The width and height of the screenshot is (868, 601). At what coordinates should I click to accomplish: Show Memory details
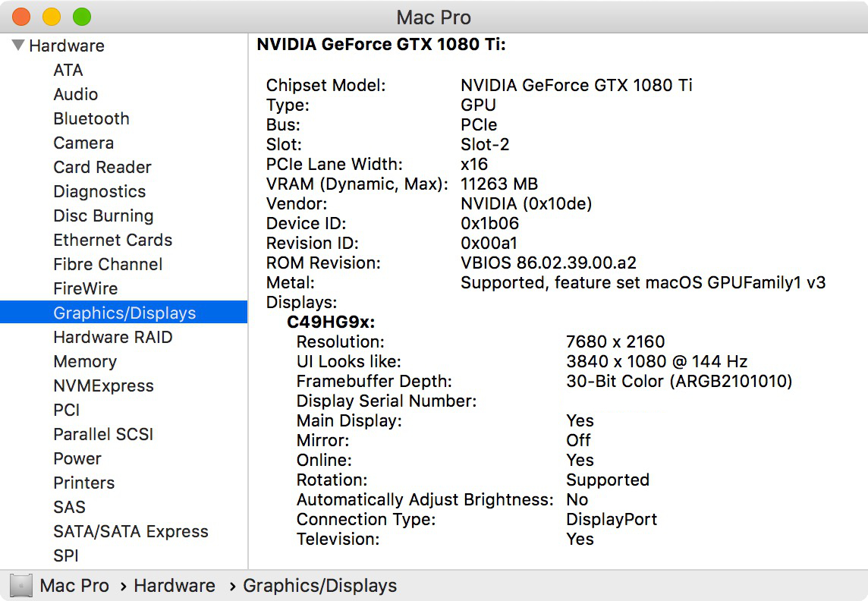click(x=85, y=361)
